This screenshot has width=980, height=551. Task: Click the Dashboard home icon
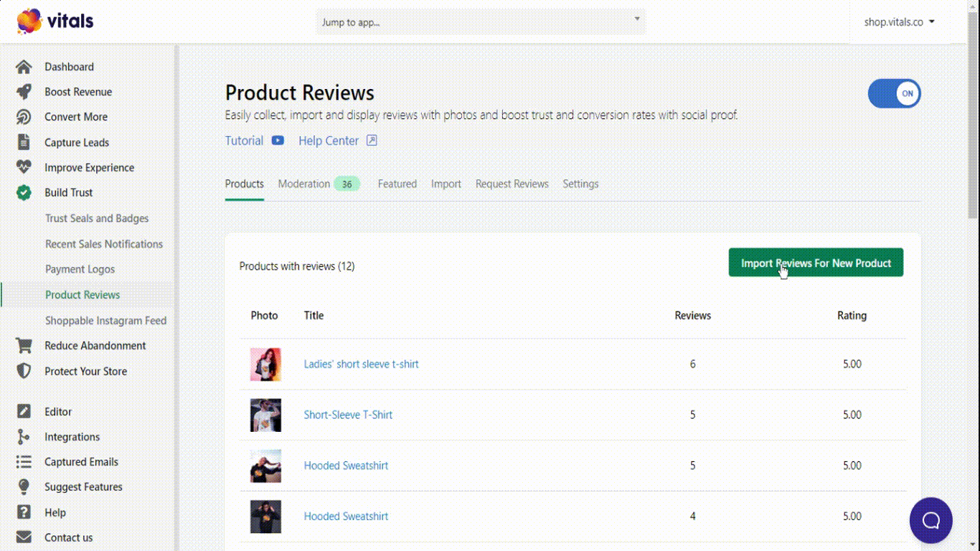24,67
